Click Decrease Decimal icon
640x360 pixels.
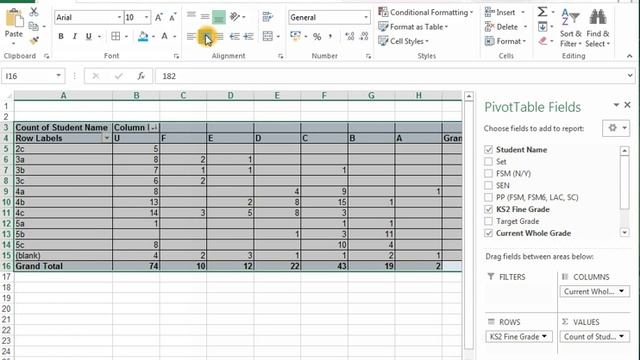coord(364,37)
